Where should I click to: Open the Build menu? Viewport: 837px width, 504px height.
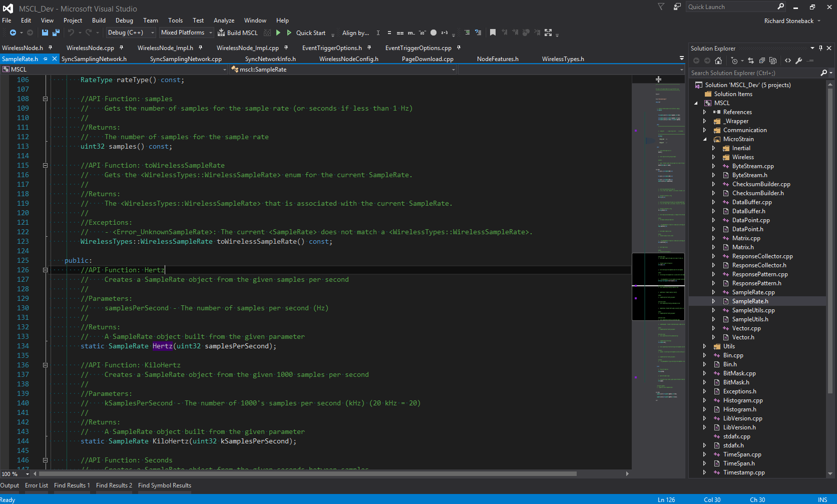point(99,21)
